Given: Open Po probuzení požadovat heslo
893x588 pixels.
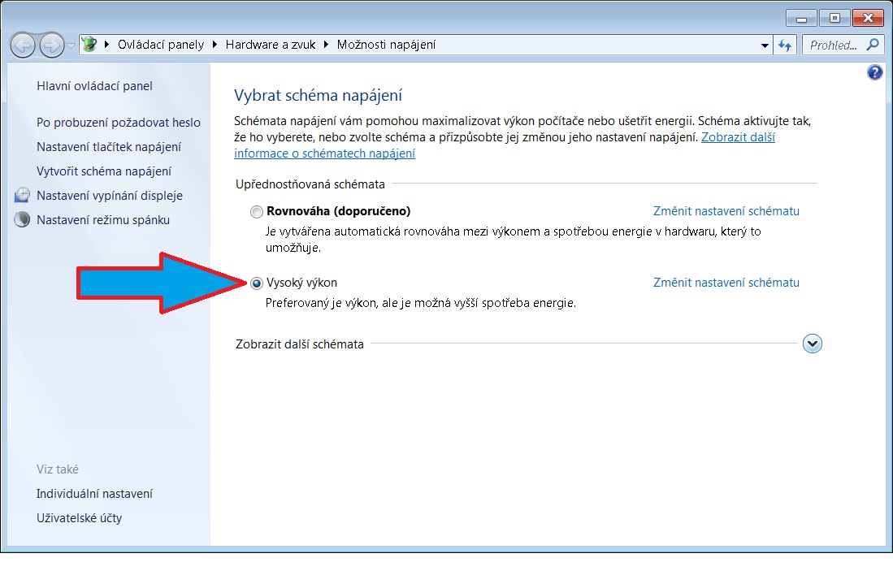Looking at the screenshot, I should [x=119, y=123].
